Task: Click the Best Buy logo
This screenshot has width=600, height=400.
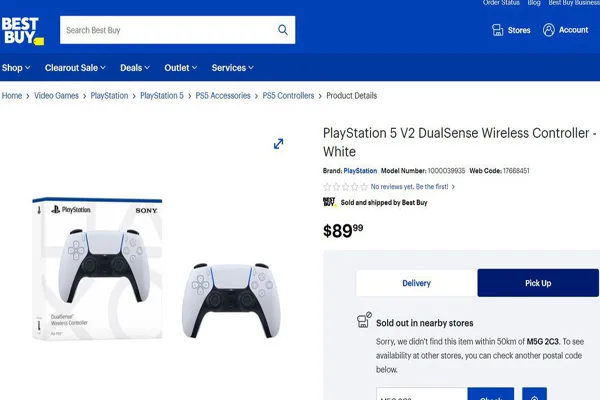Action: [23, 31]
